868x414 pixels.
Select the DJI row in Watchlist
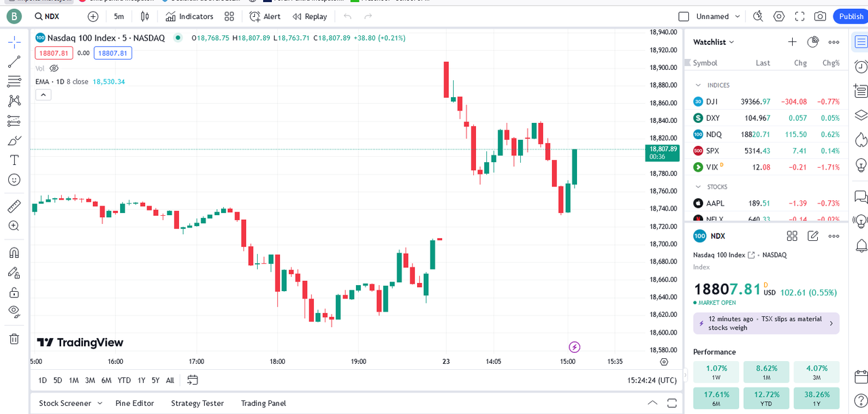pyautogui.click(x=766, y=102)
